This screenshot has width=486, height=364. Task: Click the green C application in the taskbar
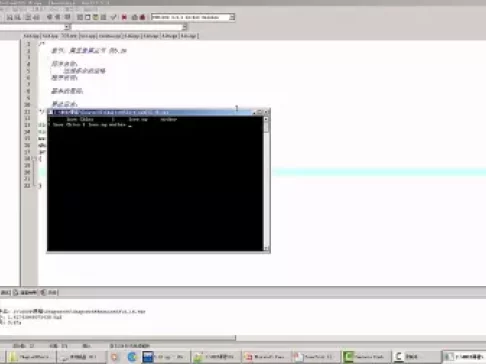[366, 357]
